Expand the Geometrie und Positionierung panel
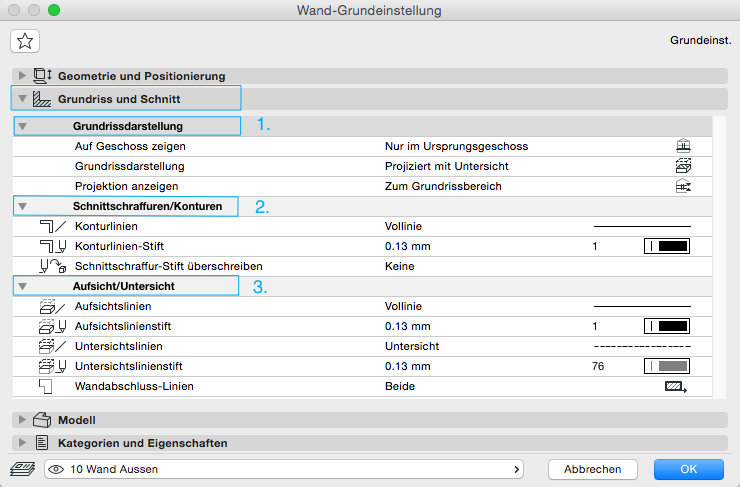This screenshot has height=487, width=740. [x=23, y=75]
